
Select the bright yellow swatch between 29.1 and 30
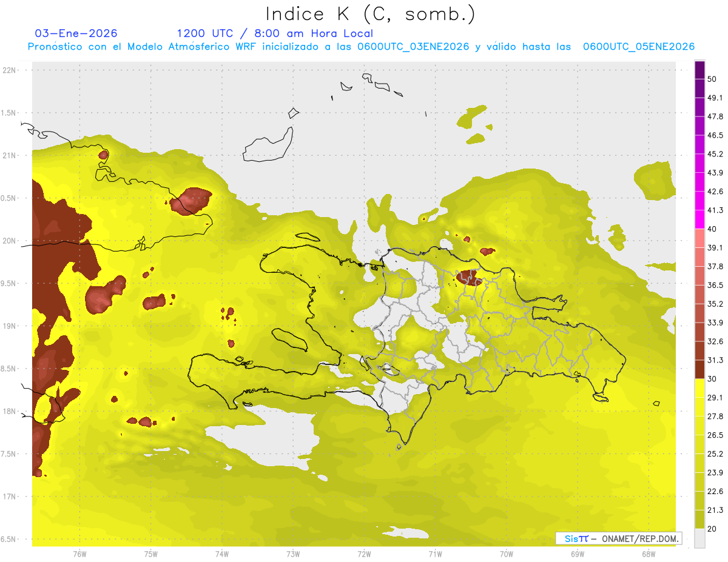point(700,388)
